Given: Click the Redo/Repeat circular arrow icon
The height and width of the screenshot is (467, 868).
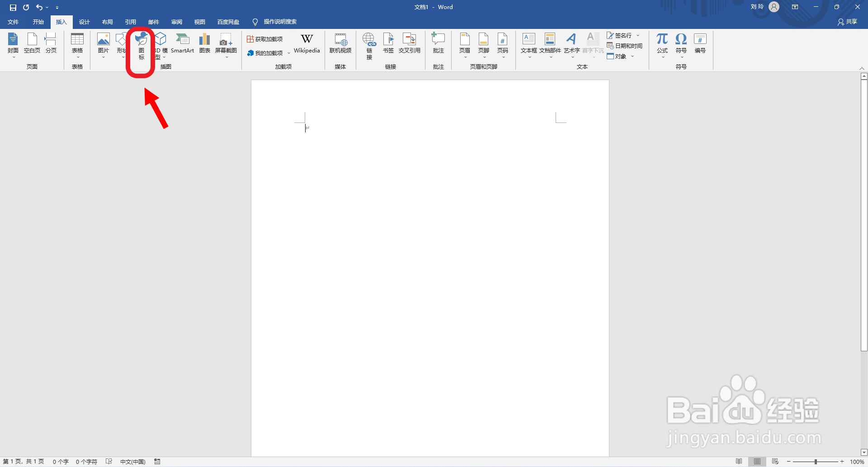Looking at the screenshot, I should (x=26, y=7).
